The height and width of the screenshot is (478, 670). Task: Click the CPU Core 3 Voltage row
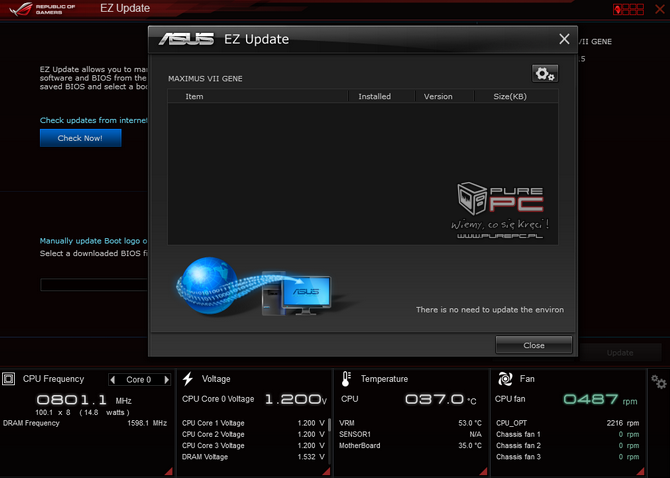(x=253, y=446)
